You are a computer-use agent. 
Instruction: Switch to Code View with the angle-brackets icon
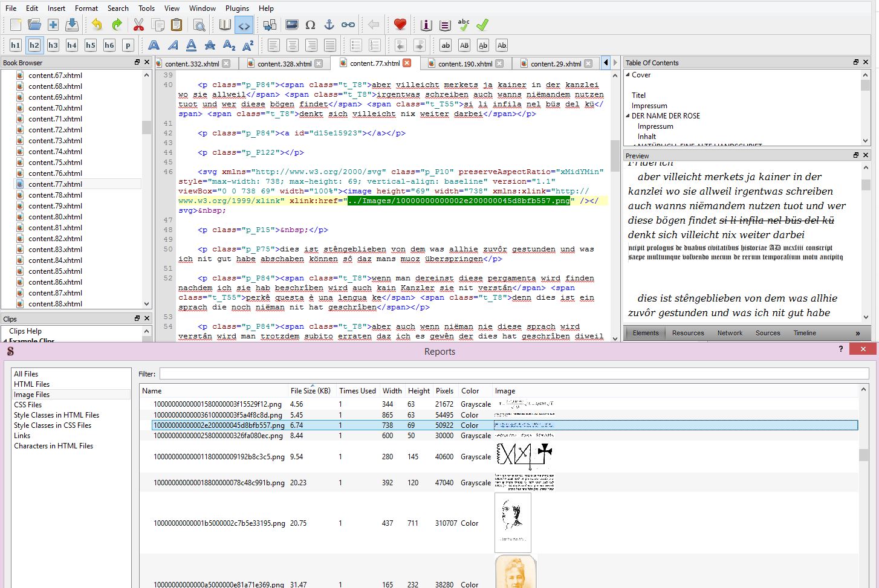point(244,25)
